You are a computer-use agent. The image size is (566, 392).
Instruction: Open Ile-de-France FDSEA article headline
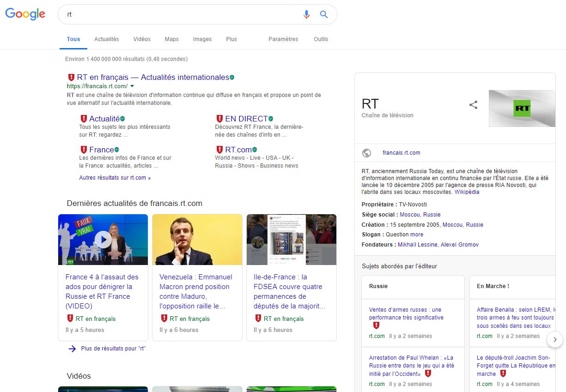coord(290,291)
